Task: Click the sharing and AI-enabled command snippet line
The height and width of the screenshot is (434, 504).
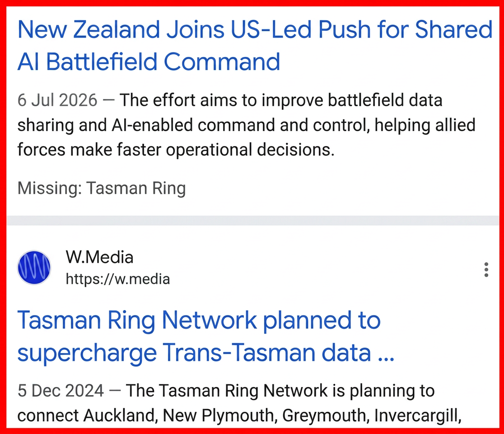Action: [x=246, y=125]
